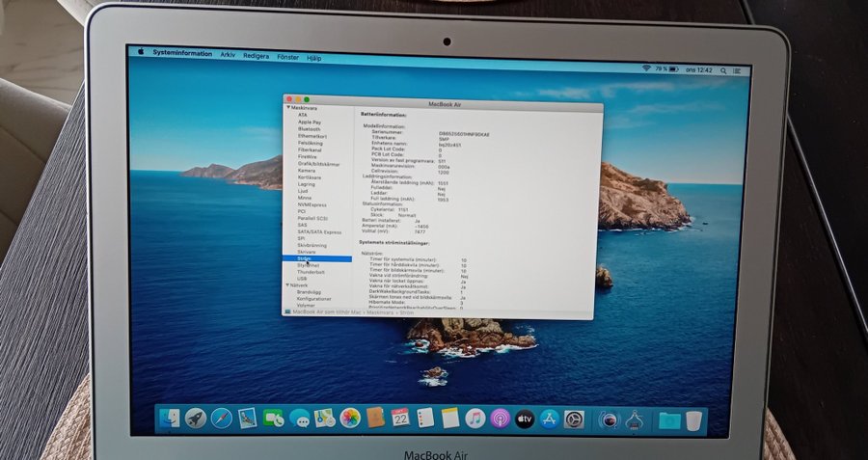Open the Fönster menu

(287, 55)
